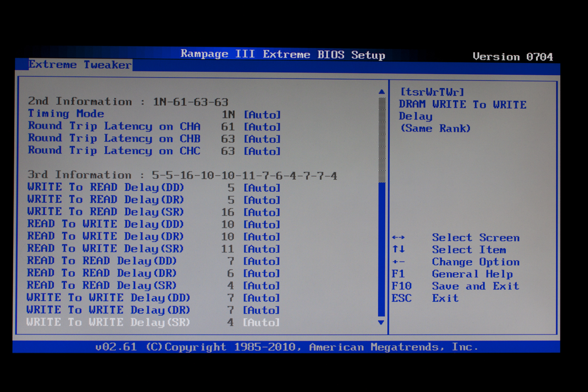Click '2nd Information : 1N-61-63-63' heading
The image size is (588, 392).
pyautogui.click(x=128, y=102)
